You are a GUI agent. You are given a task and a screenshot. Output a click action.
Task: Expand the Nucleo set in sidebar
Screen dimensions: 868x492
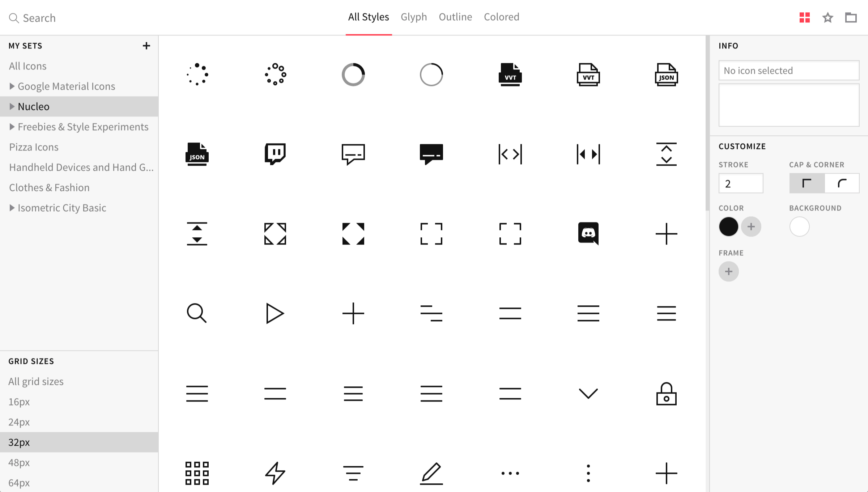(12, 106)
